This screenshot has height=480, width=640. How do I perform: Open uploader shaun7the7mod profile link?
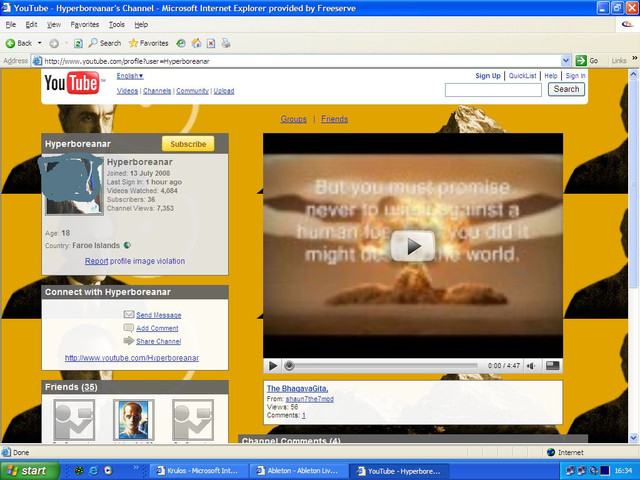pyautogui.click(x=310, y=399)
